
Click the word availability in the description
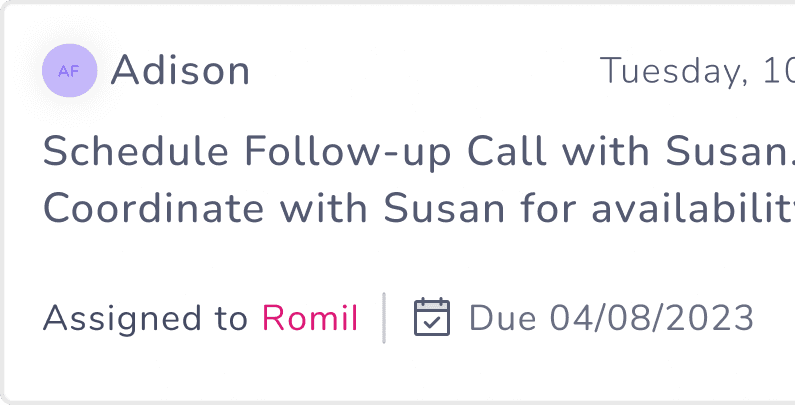pyautogui.click(x=693, y=208)
